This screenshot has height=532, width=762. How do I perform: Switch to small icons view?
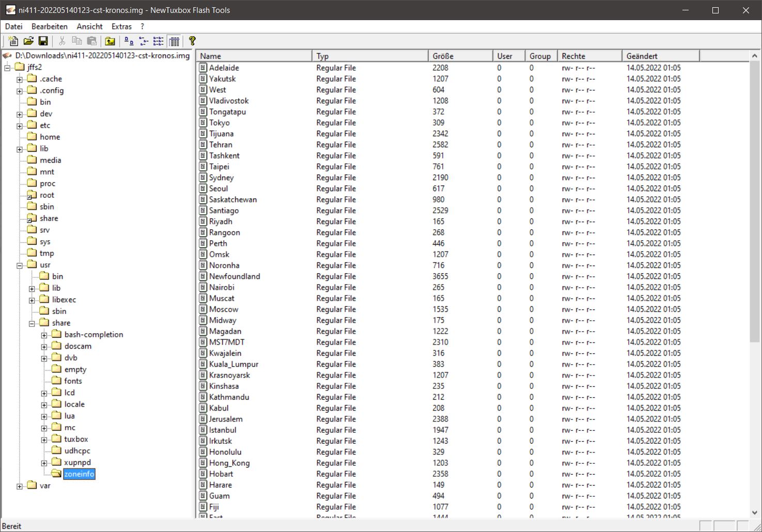tap(144, 41)
